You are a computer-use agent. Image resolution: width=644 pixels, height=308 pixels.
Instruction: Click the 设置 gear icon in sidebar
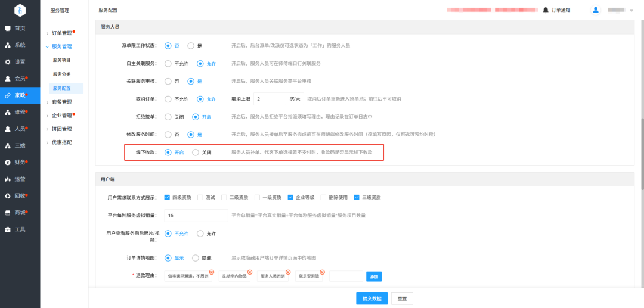pos(8,62)
